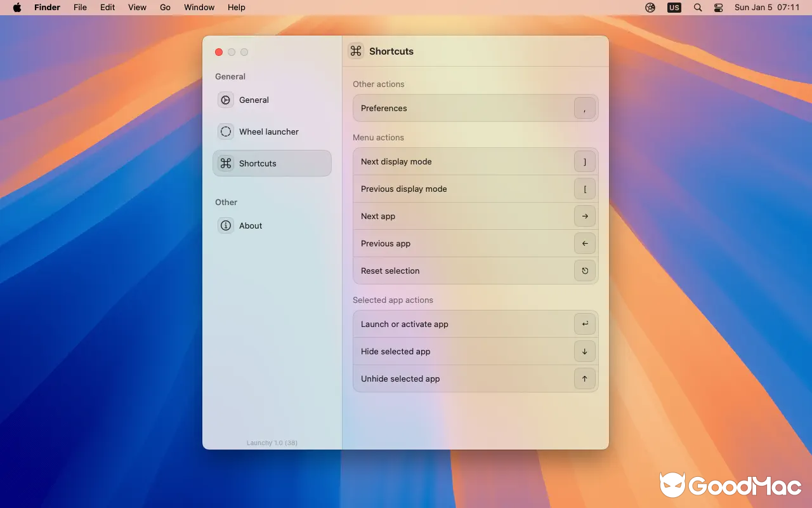Click the down arrow key for Hide selected app
This screenshot has height=508, width=812.
[x=585, y=351]
